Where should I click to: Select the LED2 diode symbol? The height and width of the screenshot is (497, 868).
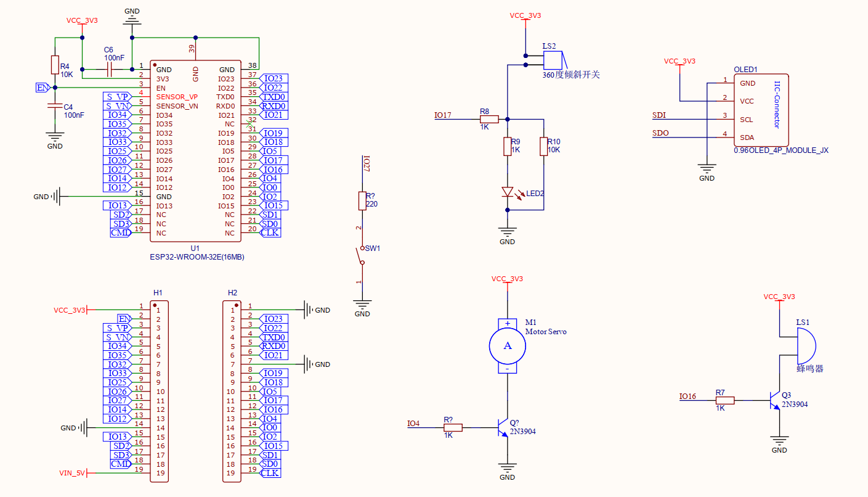click(508, 192)
